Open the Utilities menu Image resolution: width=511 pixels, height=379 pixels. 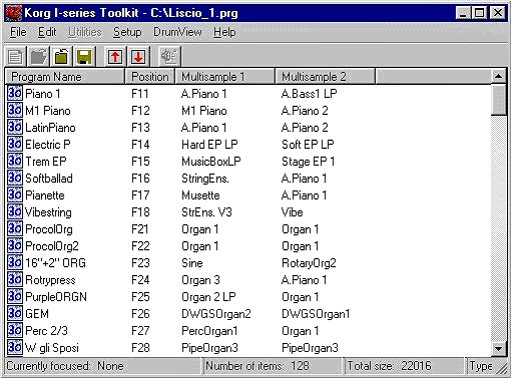(85, 32)
